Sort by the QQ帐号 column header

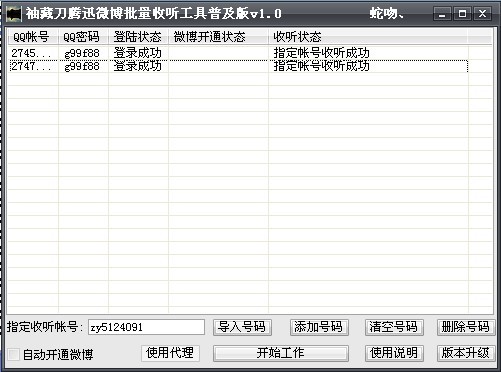(x=33, y=36)
